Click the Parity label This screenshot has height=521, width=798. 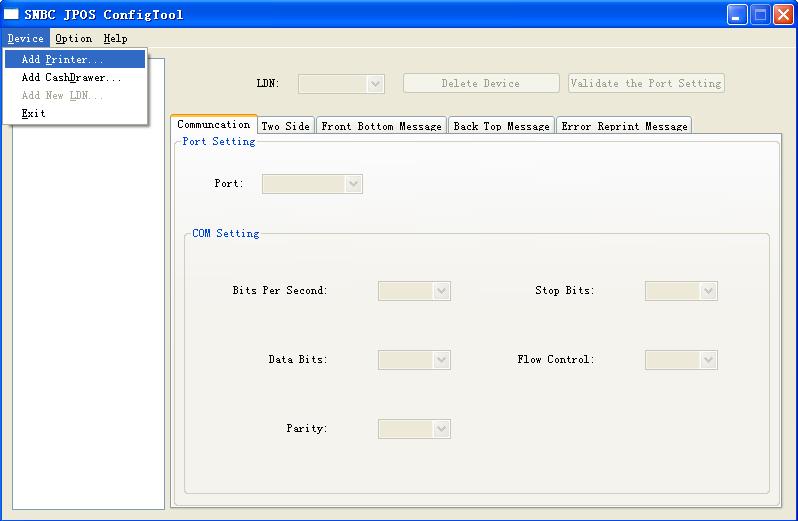click(306, 428)
